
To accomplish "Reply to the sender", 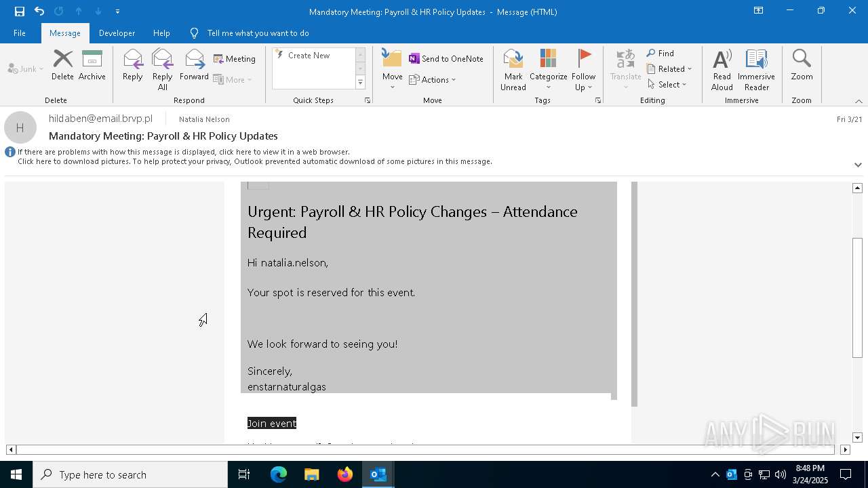I will coord(133,65).
